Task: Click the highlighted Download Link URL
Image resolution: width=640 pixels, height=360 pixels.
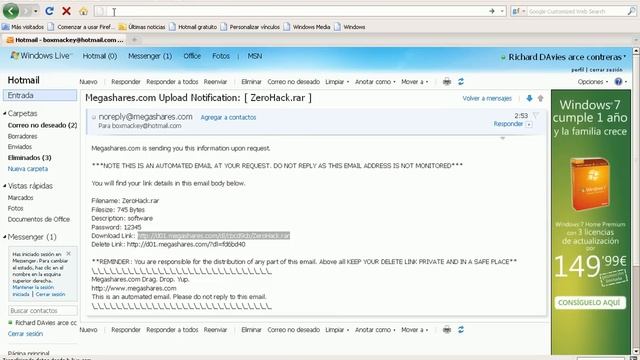Action: pyautogui.click(x=213, y=236)
